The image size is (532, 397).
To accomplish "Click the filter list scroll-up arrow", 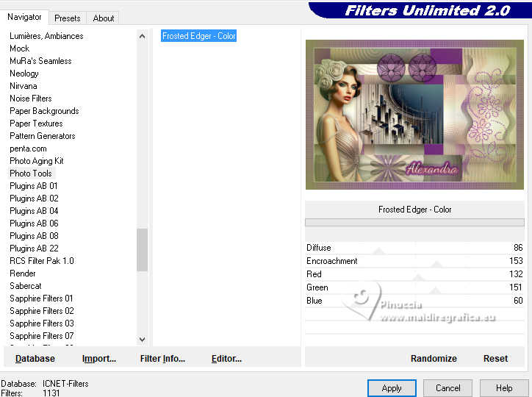I will [142, 36].
